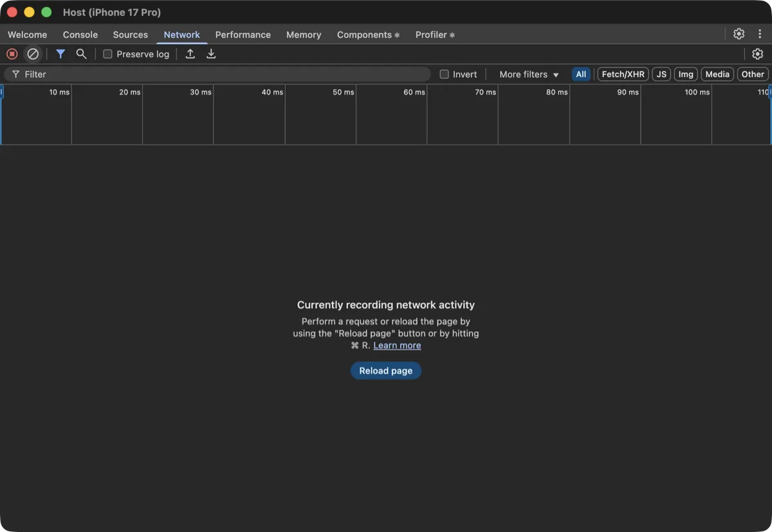Export HAR file with download arrow
Screen dimensions: 772x532
coord(211,54)
